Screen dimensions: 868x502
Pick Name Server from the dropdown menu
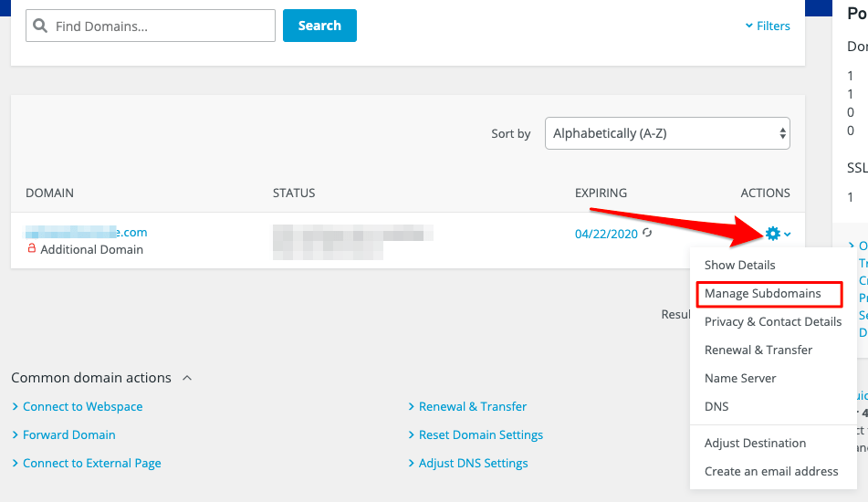pyautogui.click(x=740, y=379)
